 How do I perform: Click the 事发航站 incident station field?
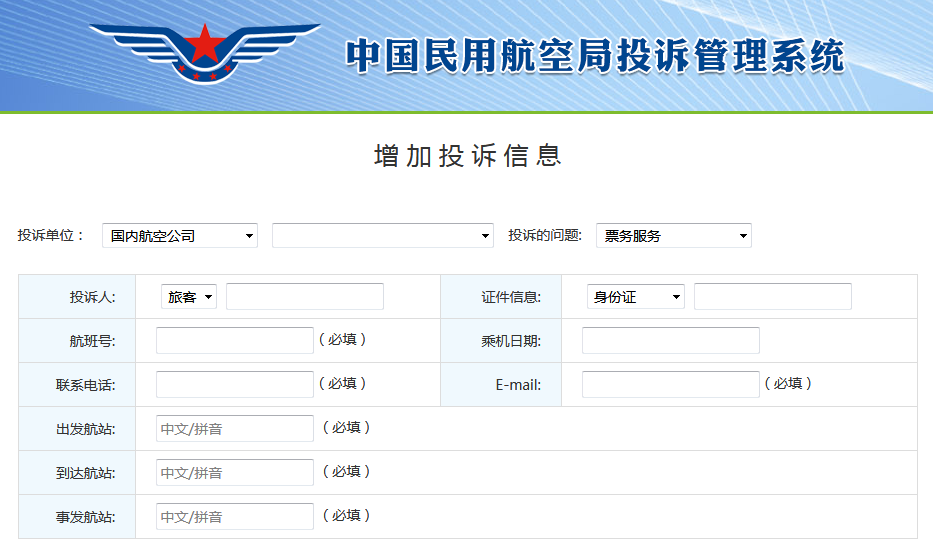(234, 516)
